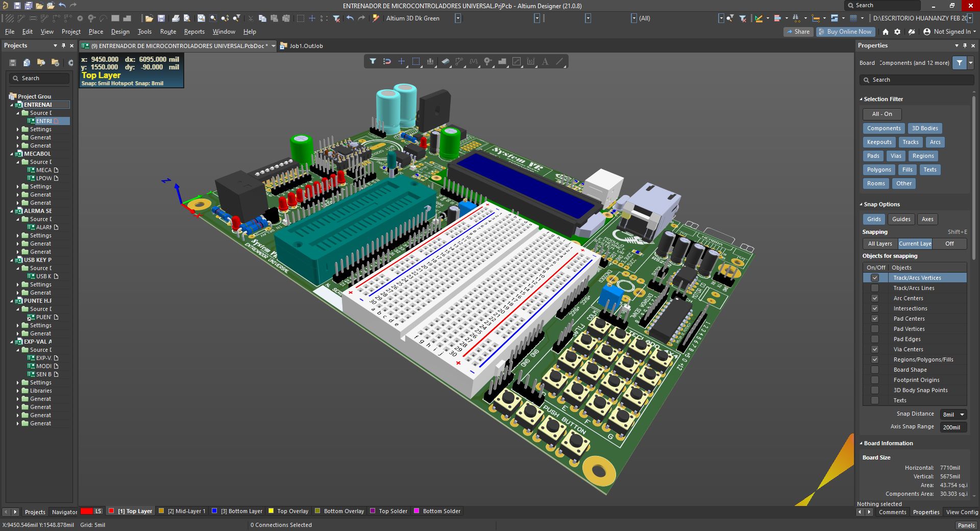The height and width of the screenshot is (531, 980).
Task: Toggle the magnet snap icon in Active Bar
Action: pyautogui.click(x=387, y=62)
